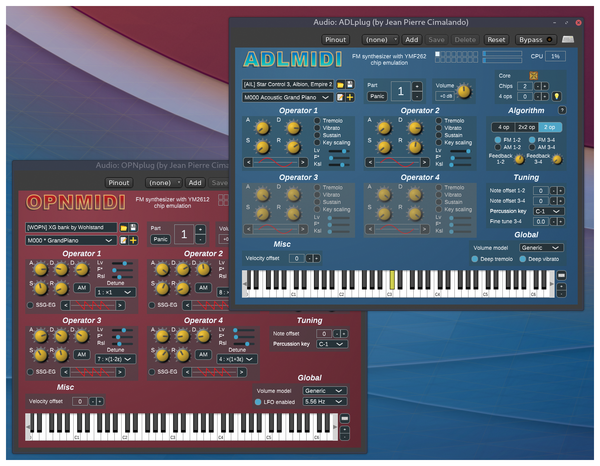Open Algorithm help question mark
Screen dimensions: 600x466
click(x=562, y=110)
